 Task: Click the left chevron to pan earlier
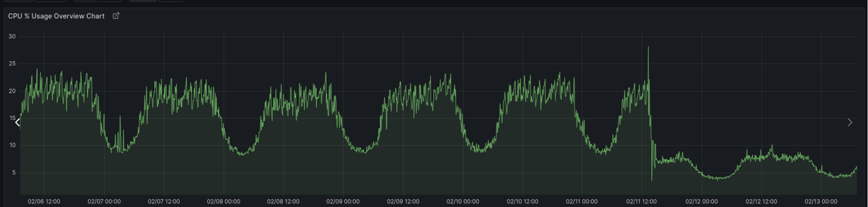click(17, 122)
